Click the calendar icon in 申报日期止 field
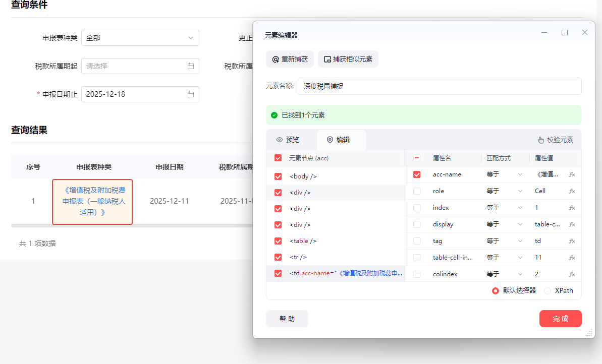602x364 pixels. 191,94
